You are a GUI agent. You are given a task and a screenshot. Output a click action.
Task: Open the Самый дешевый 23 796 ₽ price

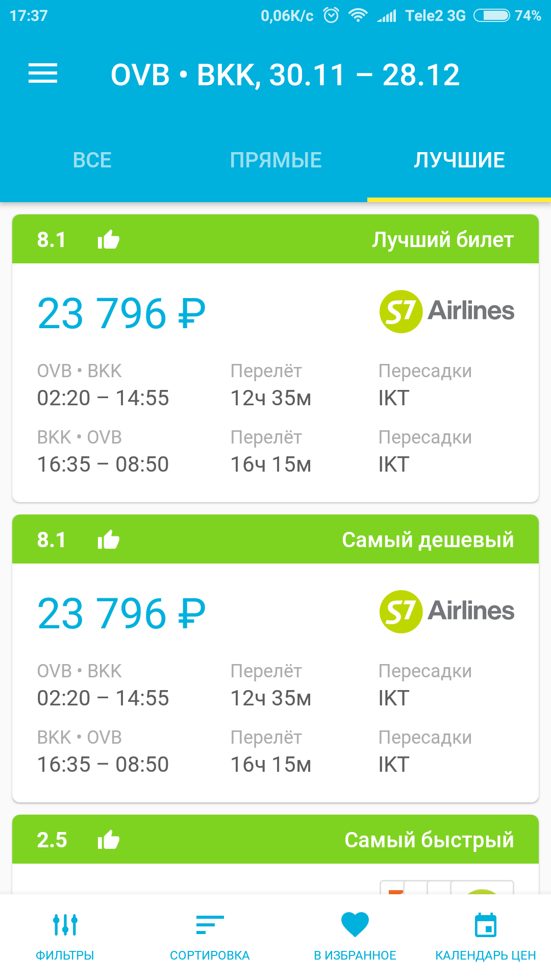click(121, 614)
